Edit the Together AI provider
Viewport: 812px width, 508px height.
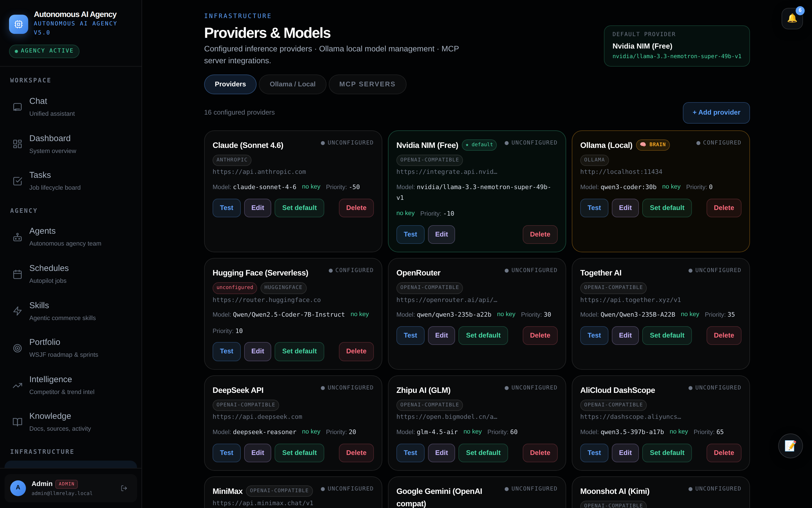(x=625, y=336)
